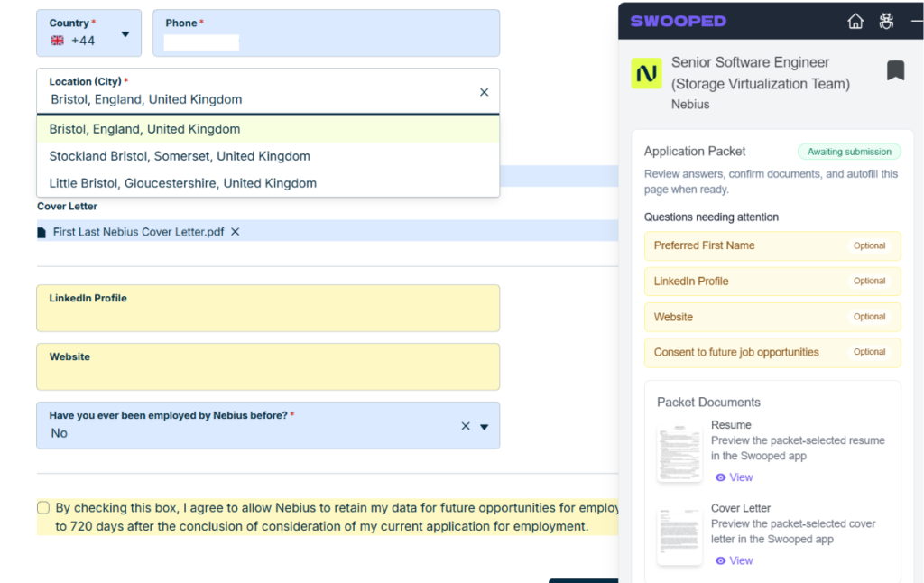Clear the Nebius employment answer with X
Viewport: 924px width, 583px height.
coord(466,426)
